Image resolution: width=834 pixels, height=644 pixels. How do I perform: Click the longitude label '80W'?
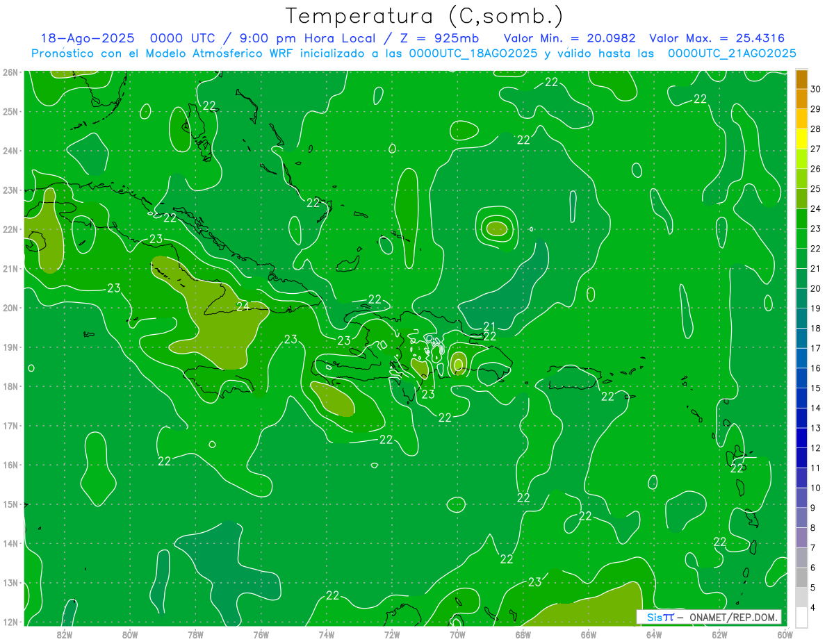click(130, 634)
